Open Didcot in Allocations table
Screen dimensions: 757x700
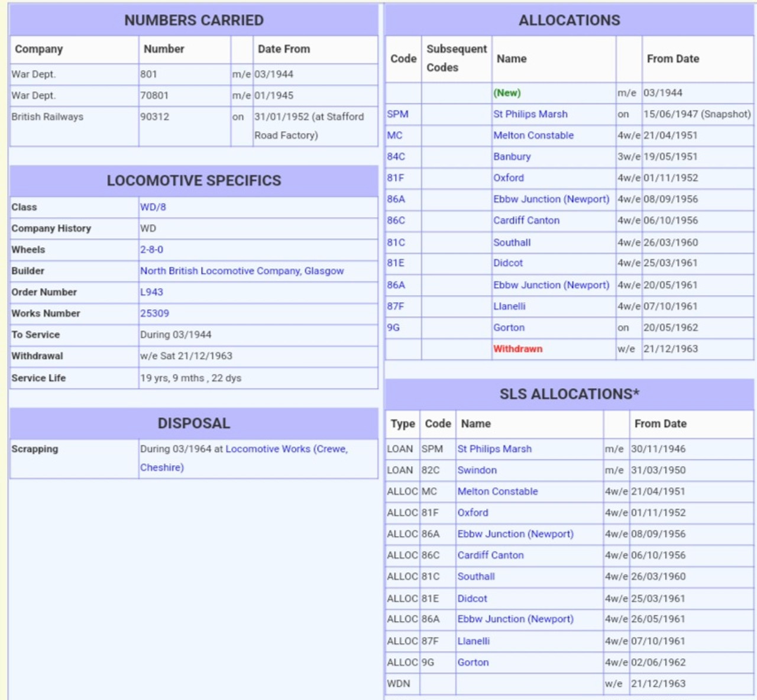click(x=508, y=263)
